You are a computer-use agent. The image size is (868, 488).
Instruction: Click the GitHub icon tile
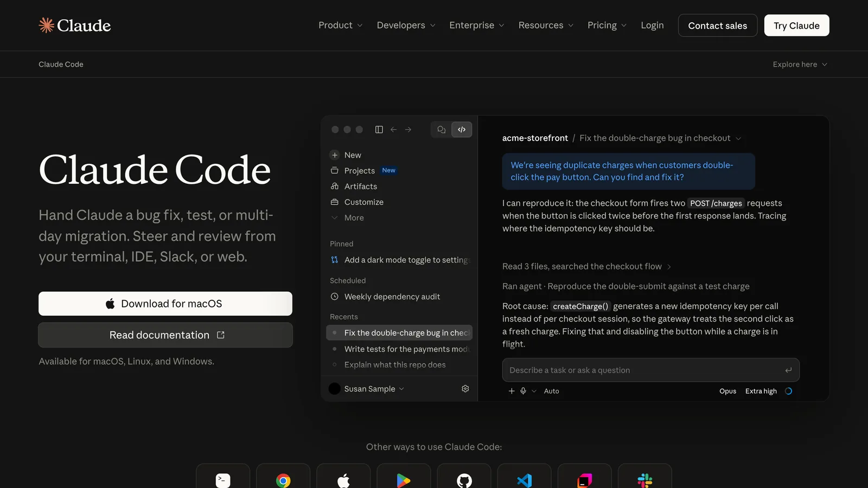pos(464,477)
